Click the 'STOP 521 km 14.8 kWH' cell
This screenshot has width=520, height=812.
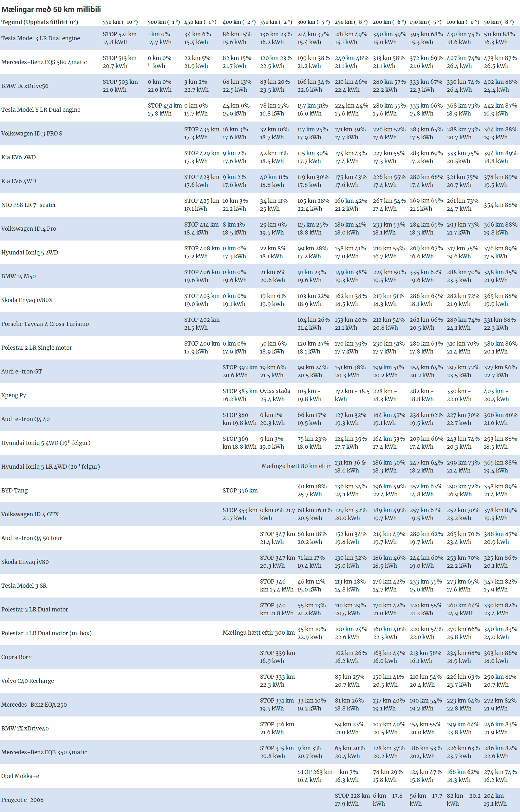(x=120, y=38)
